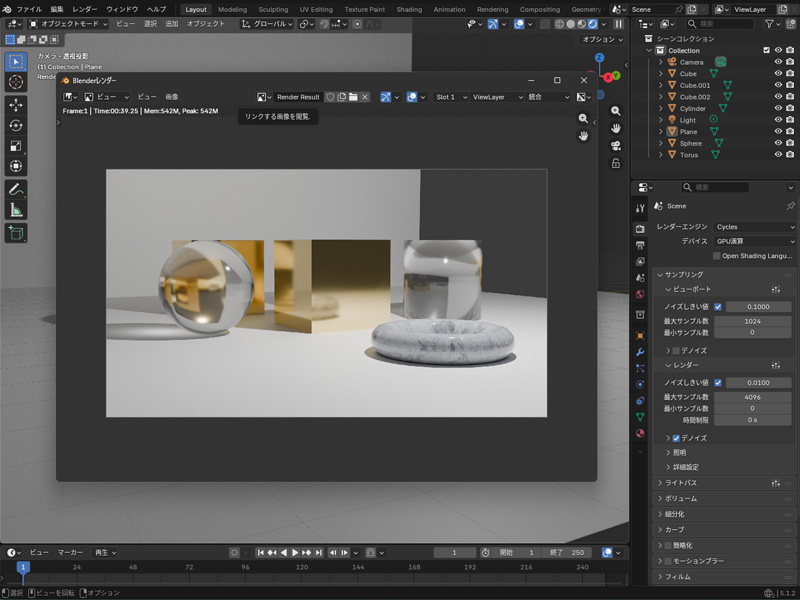Viewport: 800px width, 600px height.
Task: Open the Output properties tab
Action: click(x=640, y=245)
